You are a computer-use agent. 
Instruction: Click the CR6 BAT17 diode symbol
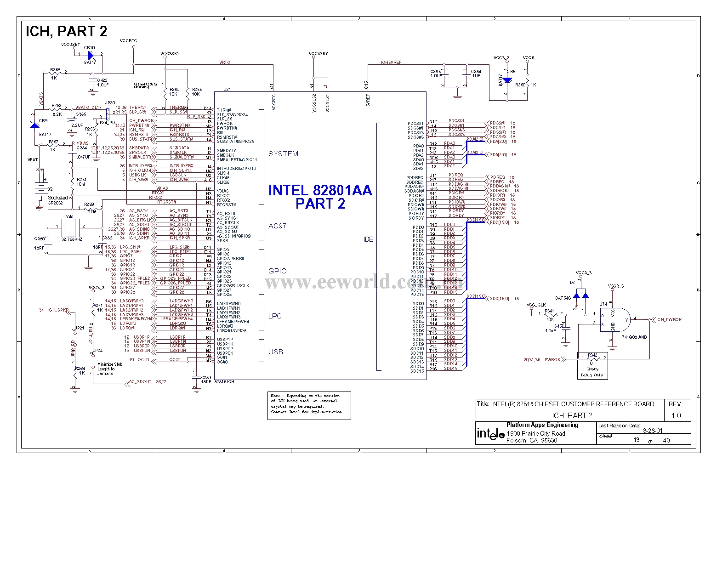507,80
